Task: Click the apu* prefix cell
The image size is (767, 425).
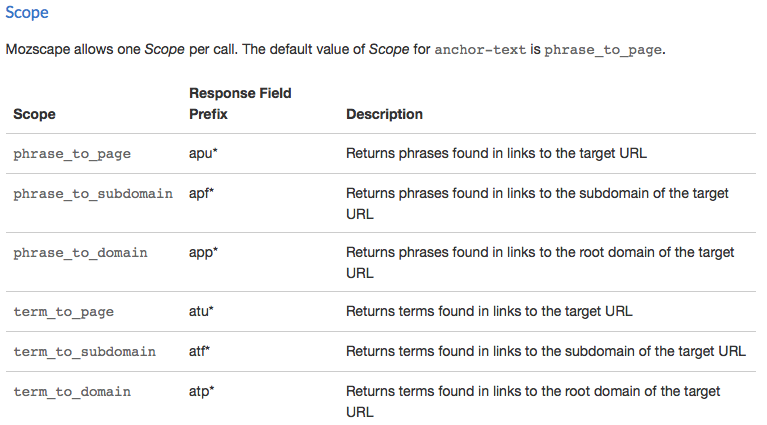Action: (x=203, y=154)
